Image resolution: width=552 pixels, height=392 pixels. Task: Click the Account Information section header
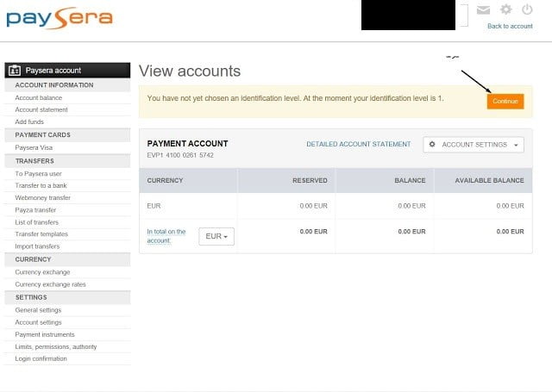pos(67,85)
